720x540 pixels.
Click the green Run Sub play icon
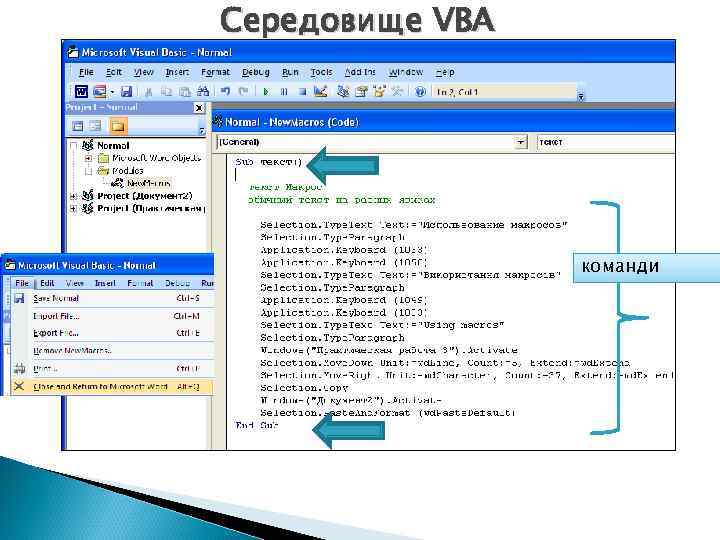[x=265, y=92]
